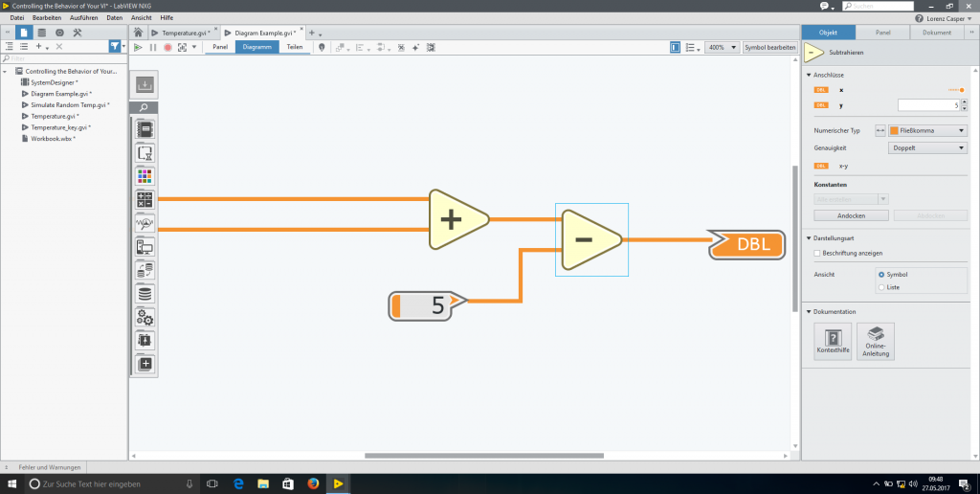The image size is (980, 494).
Task: Open the waveform analysis palette icon
Action: 145,224
